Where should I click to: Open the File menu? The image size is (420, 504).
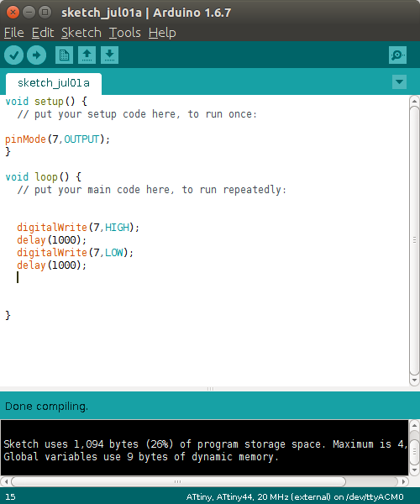click(13, 33)
